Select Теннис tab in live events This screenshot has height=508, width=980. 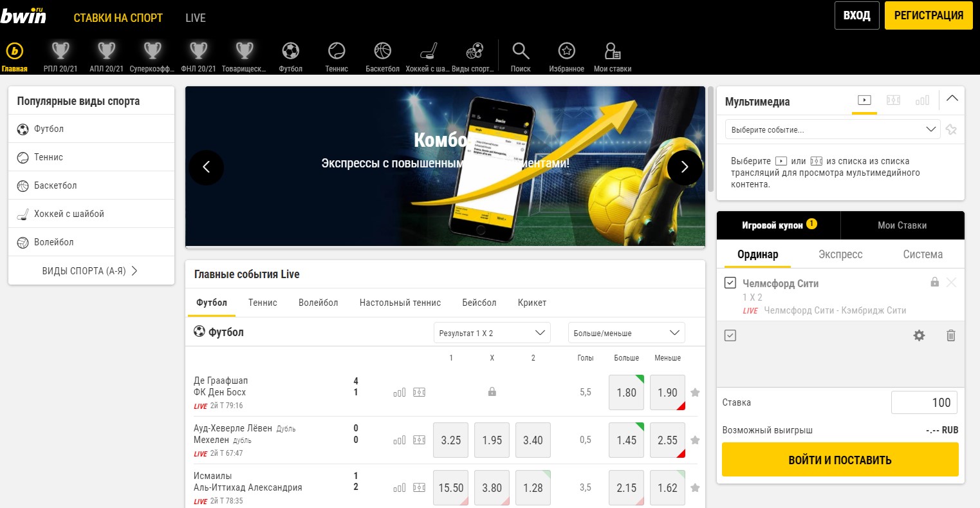(x=263, y=303)
